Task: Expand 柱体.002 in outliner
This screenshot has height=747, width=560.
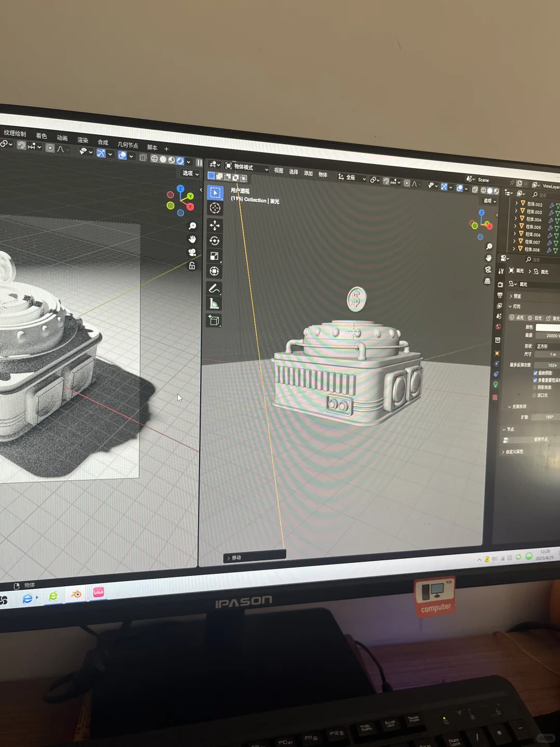Action: point(516,203)
